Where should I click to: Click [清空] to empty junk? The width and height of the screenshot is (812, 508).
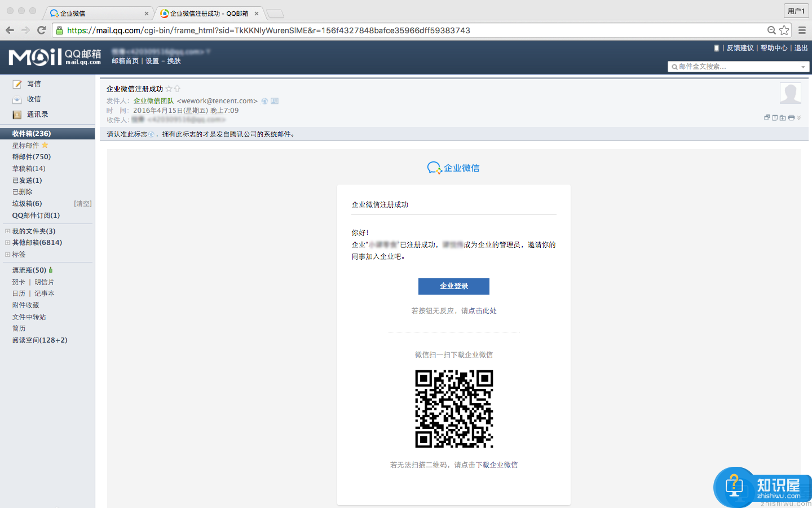pyautogui.click(x=82, y=204)
